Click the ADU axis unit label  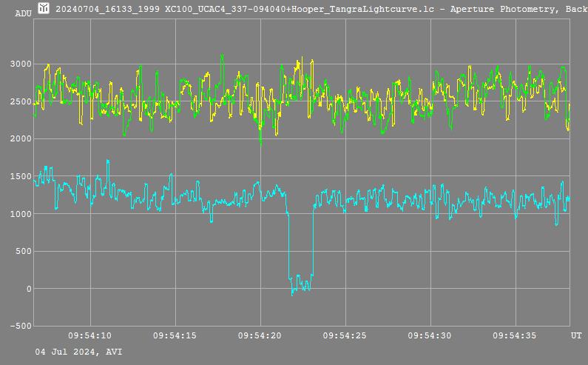[x=23, y=13]
